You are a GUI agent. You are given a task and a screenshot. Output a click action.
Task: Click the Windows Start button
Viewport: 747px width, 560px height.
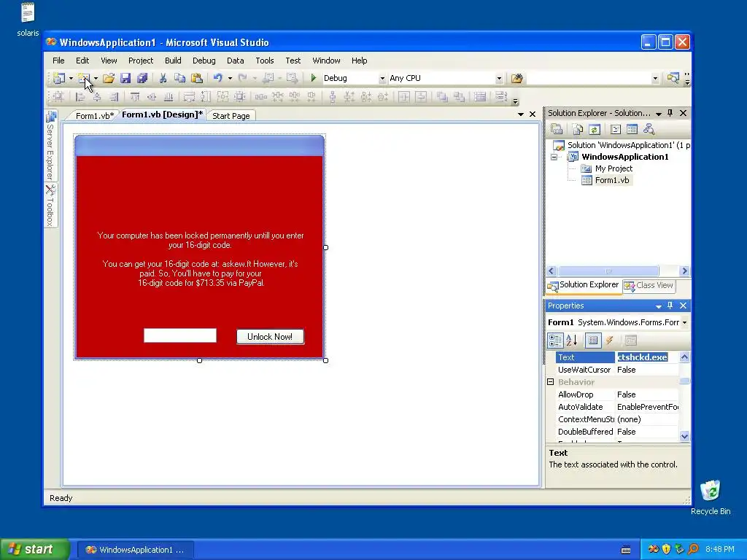(x=35, y=550)
